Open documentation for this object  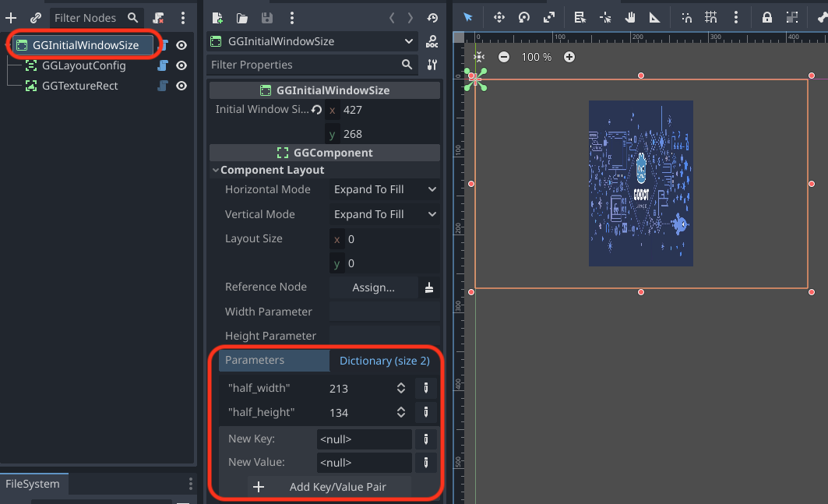pos(432,41)
